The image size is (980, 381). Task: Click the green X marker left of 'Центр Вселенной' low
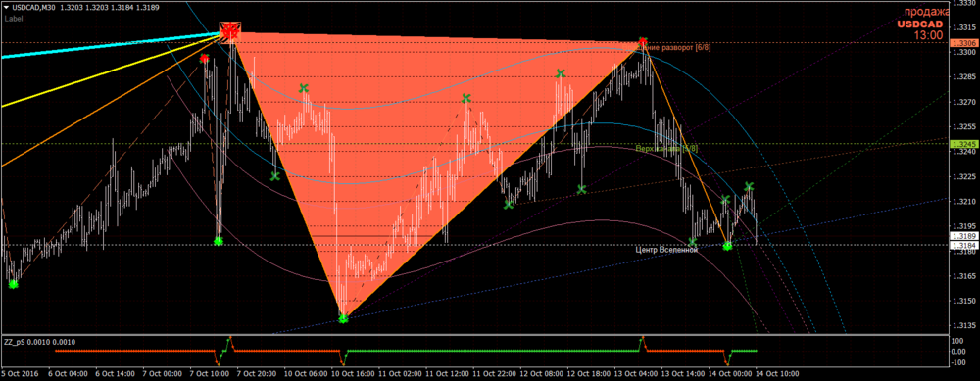pyautogui.click(x=693, y=242)
